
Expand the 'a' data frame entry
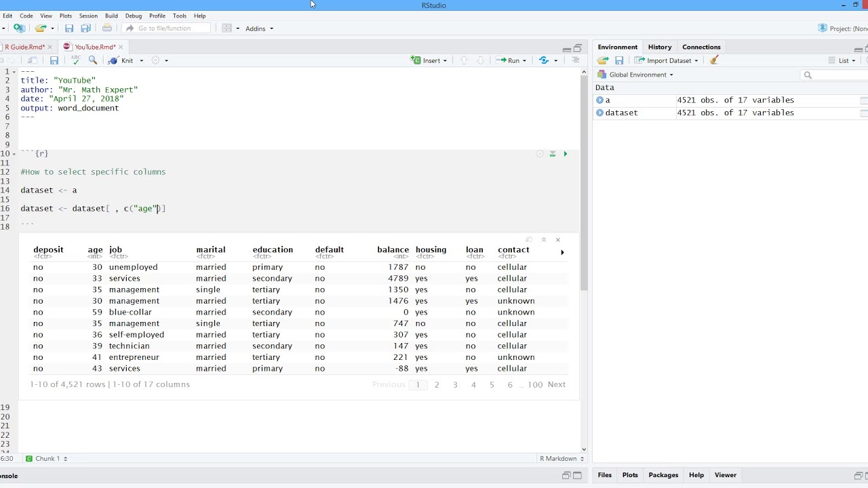599,100
